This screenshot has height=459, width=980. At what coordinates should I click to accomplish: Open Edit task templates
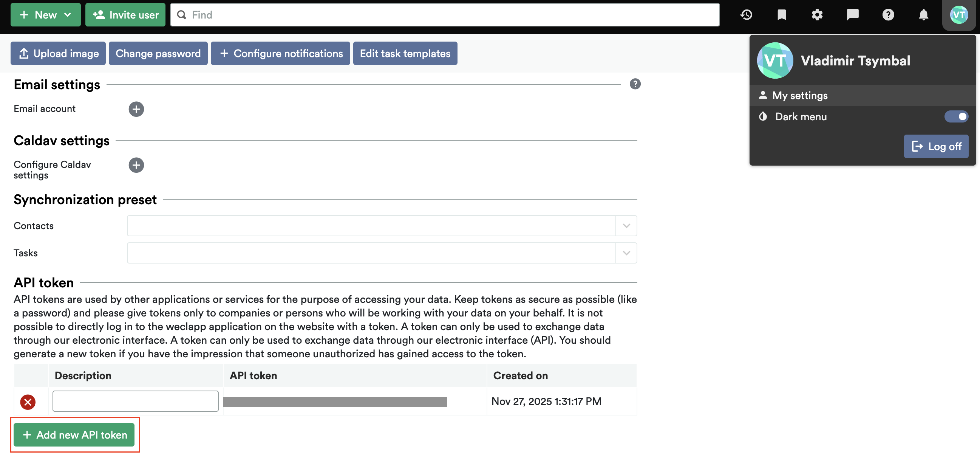[x=405, y=53]
